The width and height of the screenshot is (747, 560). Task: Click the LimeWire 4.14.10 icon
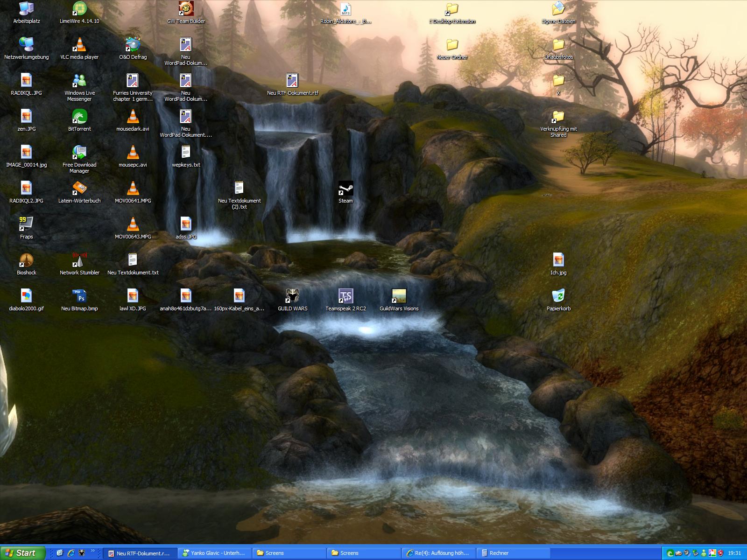[79, 9]
